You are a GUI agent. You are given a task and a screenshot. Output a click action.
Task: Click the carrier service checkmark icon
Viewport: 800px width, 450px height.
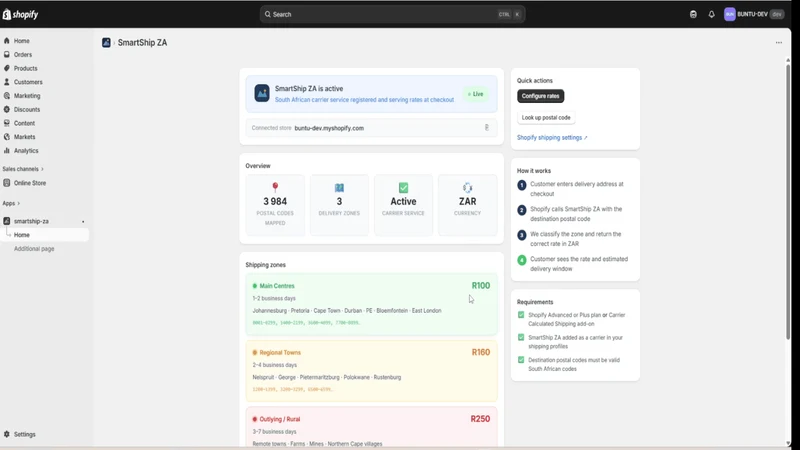click(x=403, y=188)
